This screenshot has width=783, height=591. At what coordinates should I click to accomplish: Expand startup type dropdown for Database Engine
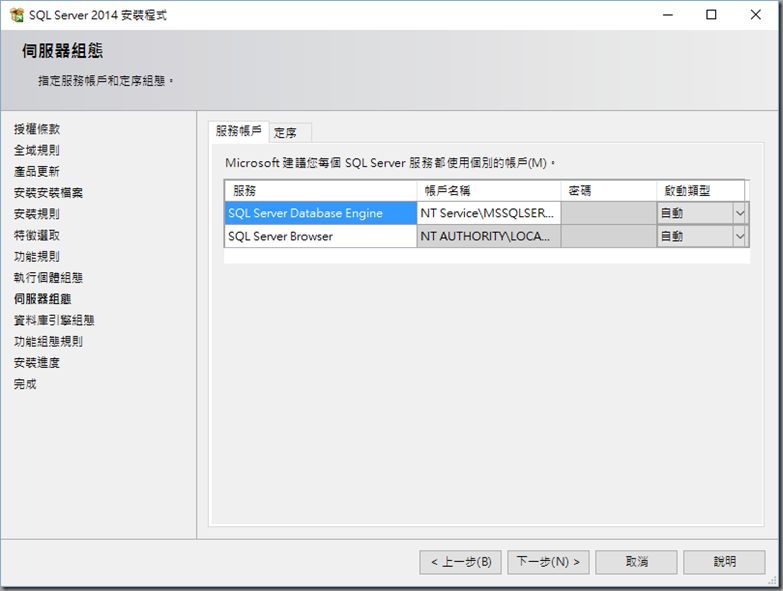[740, 214]
